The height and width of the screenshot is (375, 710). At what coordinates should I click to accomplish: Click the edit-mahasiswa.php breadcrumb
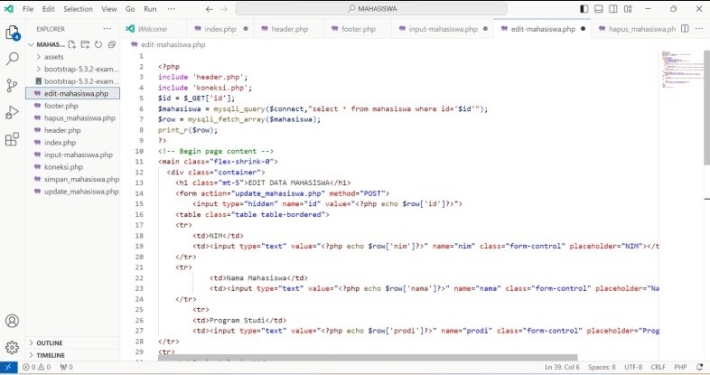[173, 44]
